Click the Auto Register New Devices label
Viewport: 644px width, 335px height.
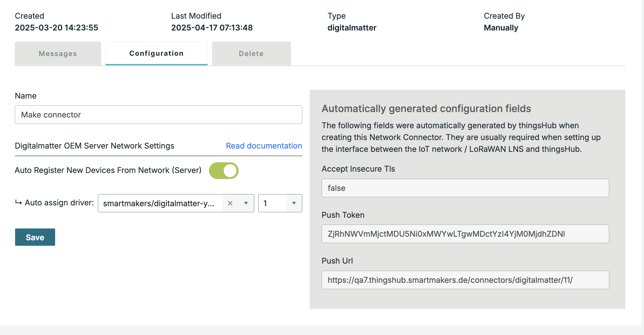(108, 170)
